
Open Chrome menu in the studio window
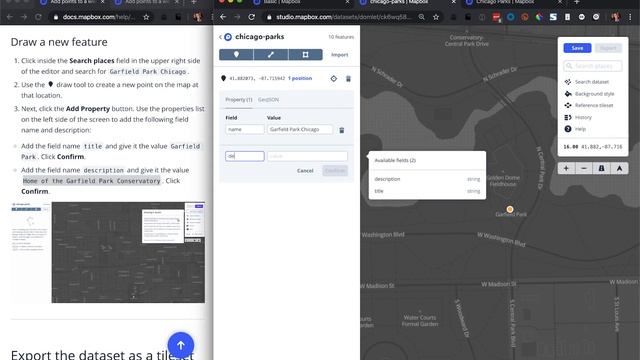coord(630,17)
